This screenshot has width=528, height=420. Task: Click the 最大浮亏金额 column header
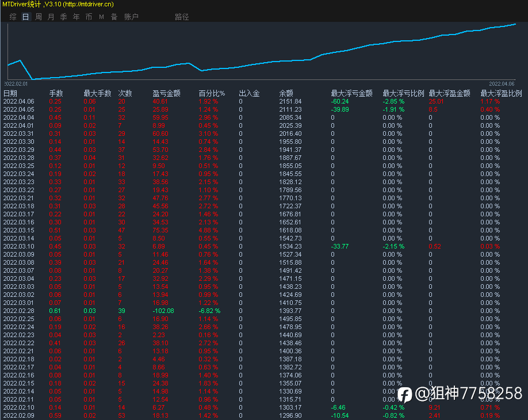point(351,93)
